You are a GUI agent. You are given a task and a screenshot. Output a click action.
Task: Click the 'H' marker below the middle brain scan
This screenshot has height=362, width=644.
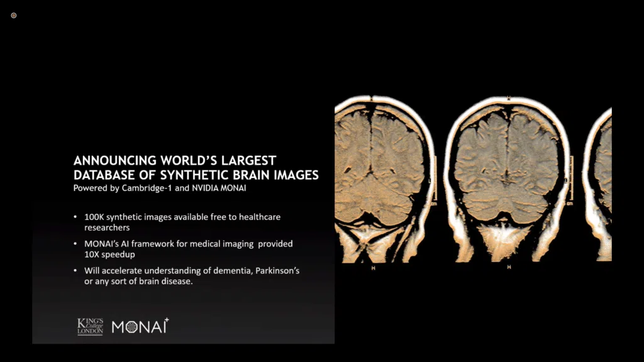pyautogui.click(x=509, y=267)
